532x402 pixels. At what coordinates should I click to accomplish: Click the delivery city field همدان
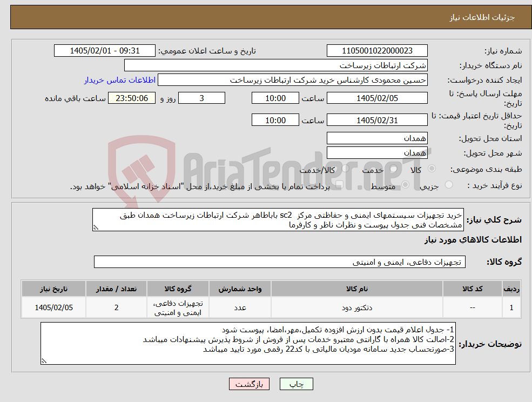(377, 153)
